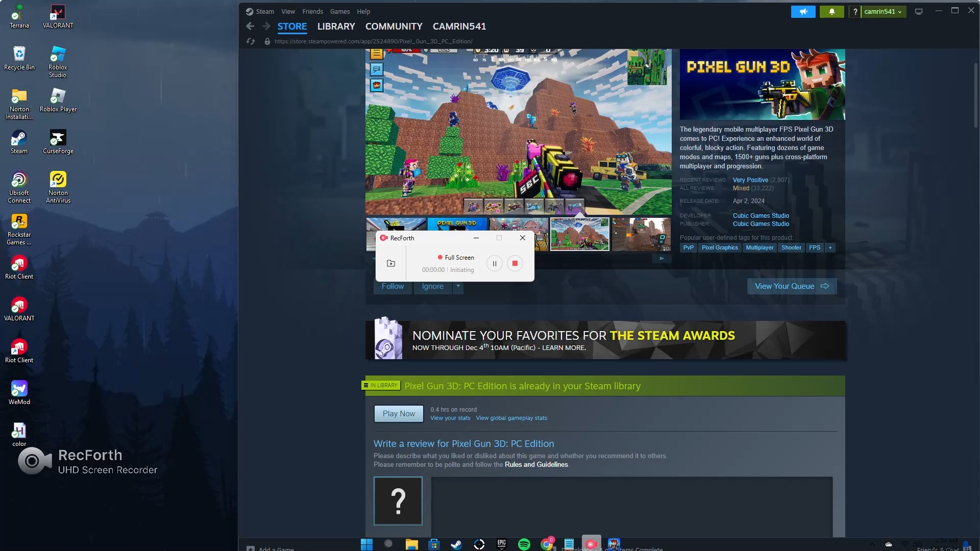Select the Multiplayer tag

click(x=759, y=247)
